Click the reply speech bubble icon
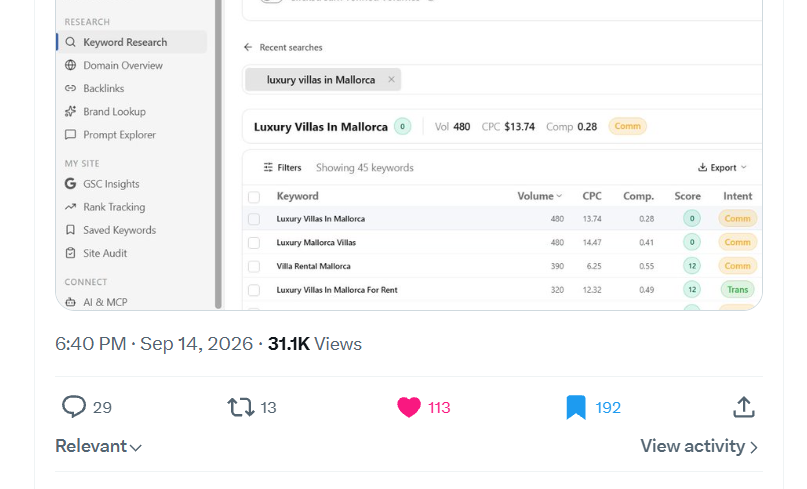The image size is (807, 489). click(x=74, y=407)
